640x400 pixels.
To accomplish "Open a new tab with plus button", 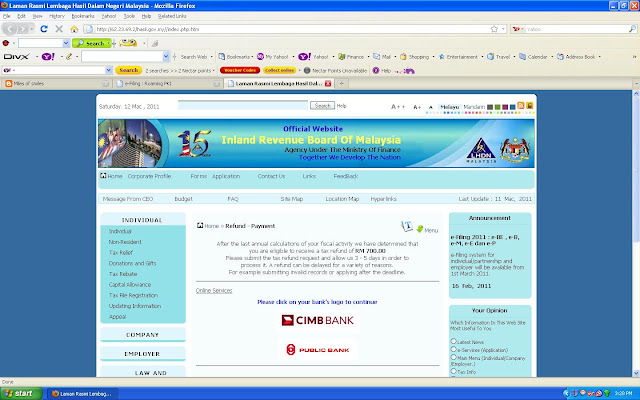I will 342,84.
